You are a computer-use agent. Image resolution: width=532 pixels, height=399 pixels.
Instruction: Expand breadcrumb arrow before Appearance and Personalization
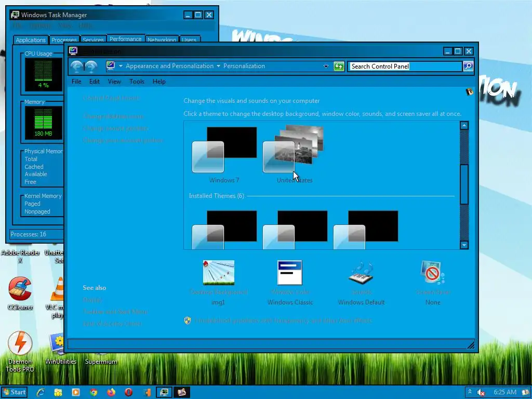[x=121, y=66]
